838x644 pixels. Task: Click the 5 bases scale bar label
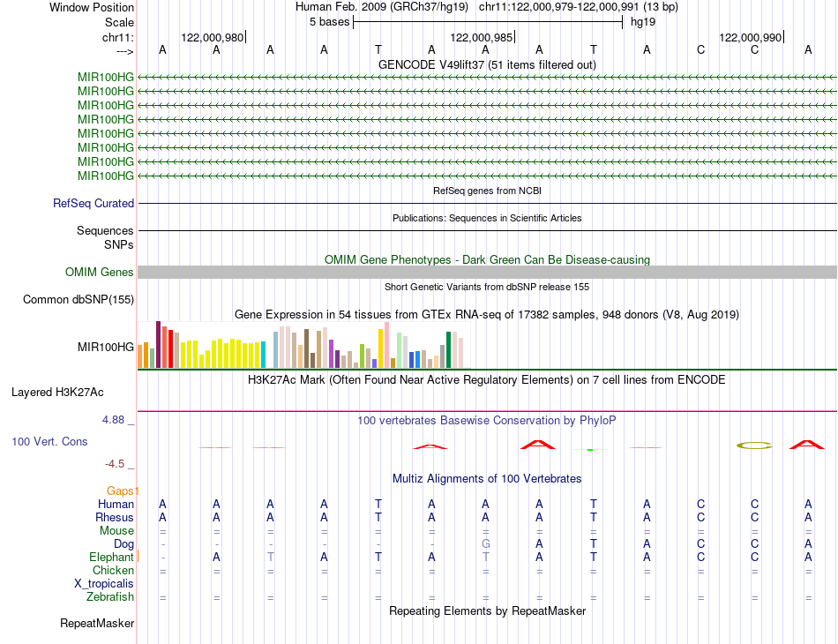click(329, 22)
